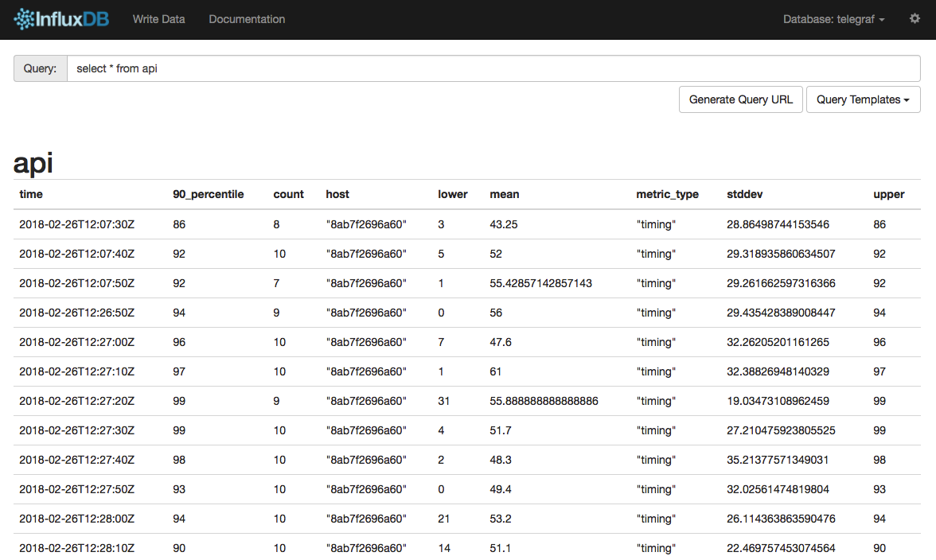Focus the query input field
Viewport: 936px width, 560px height.
[493, 68]
